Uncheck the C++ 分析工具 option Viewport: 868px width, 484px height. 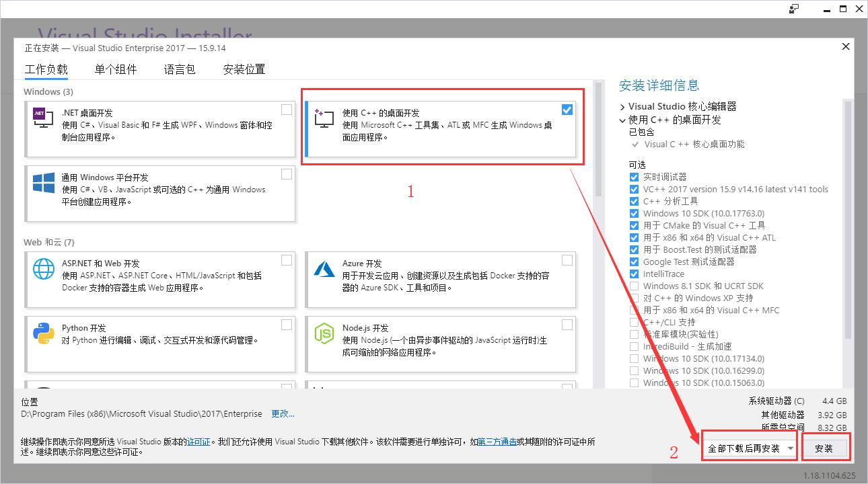(x=634, y=201)
